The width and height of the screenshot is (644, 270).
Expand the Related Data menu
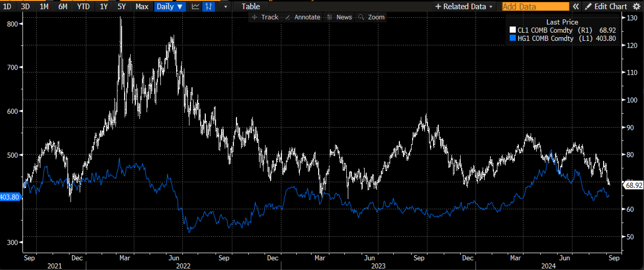(464, 7)
